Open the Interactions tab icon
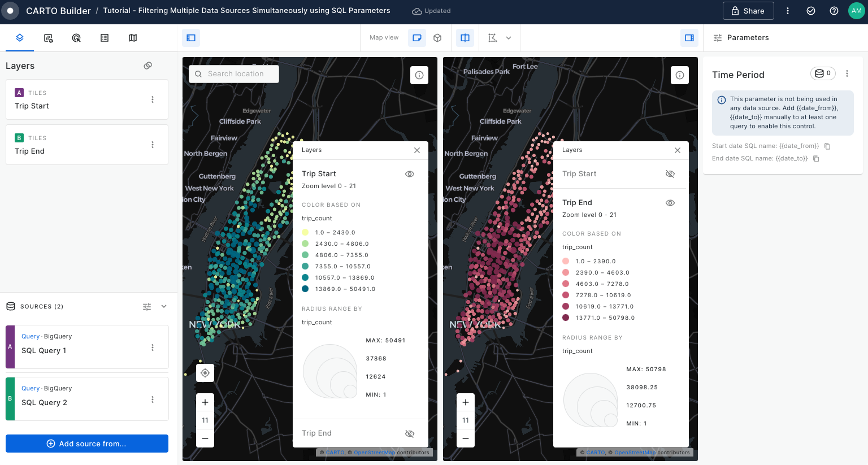 pos(76,38)
